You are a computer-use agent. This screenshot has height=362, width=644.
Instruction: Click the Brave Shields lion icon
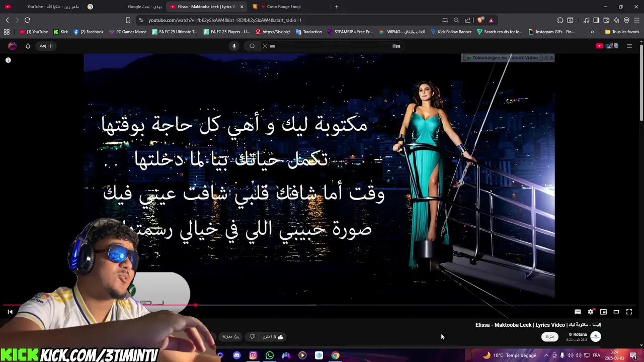point(480,20)
